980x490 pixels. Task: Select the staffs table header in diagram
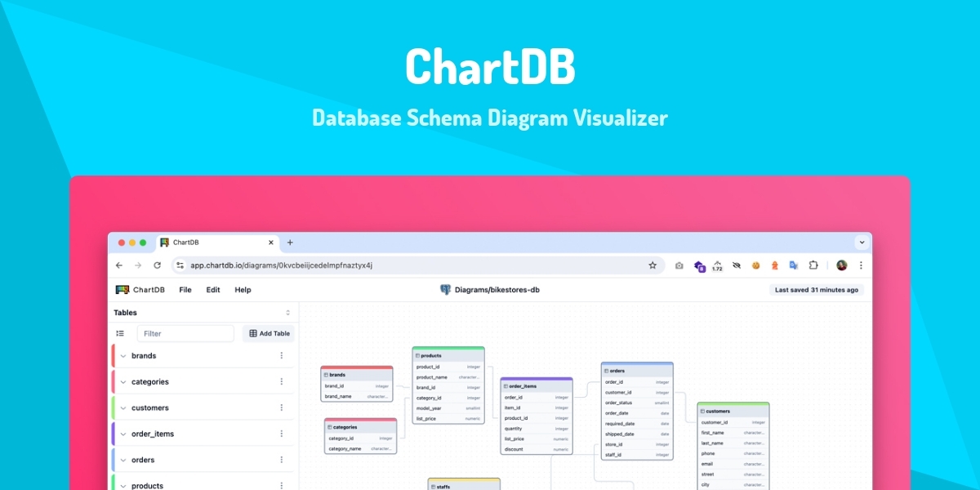[x=464, y=486]
